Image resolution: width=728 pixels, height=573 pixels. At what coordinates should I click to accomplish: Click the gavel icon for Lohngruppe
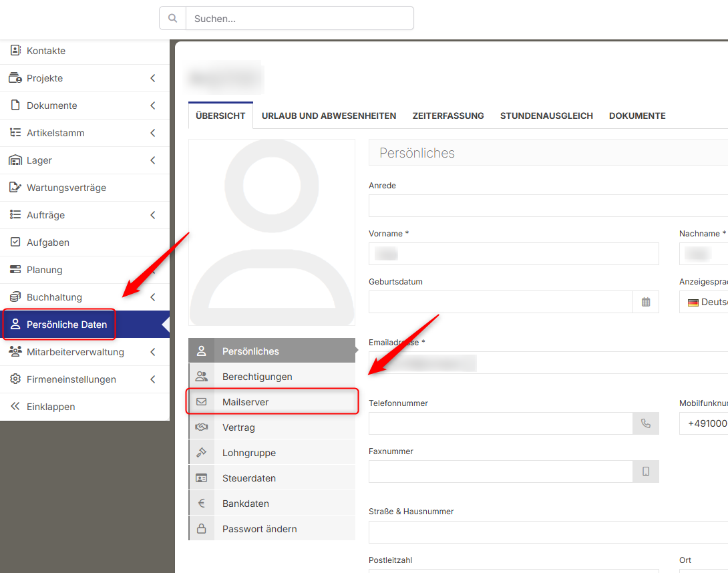point(201,453)
